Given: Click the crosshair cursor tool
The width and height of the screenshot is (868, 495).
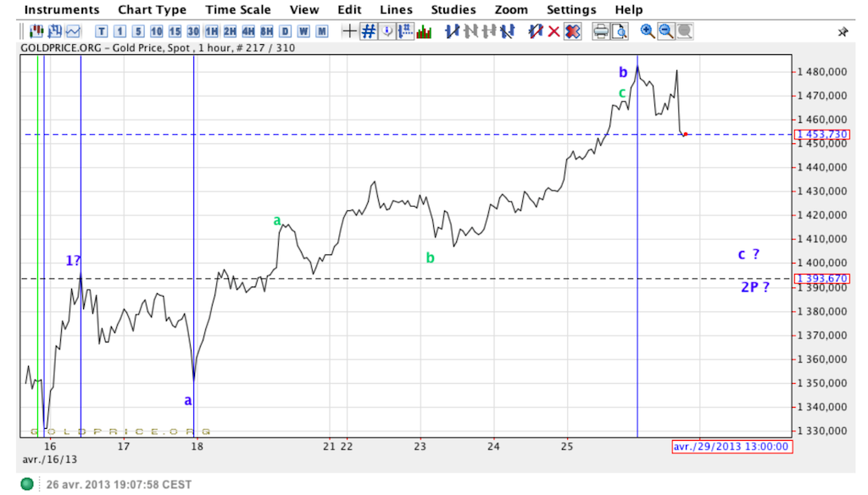Looking at the screenshot, I should pyautogui.click(x=349, y=31).
